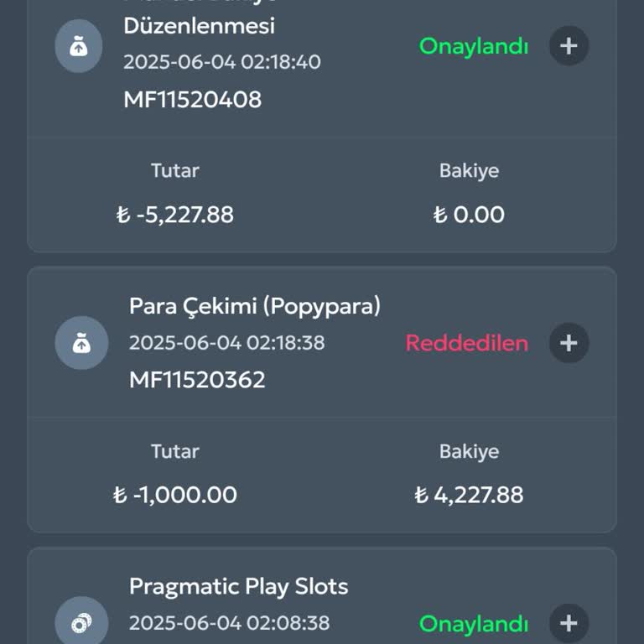Click the ₺ 0.00 balance value
This screenshot has height=644, width=644.
(469, 215)
